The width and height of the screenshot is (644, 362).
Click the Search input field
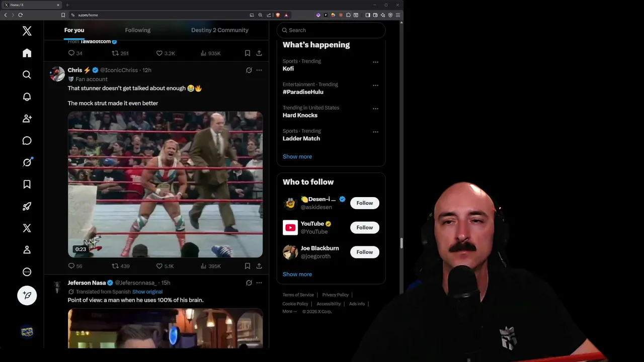click(331, 30)
